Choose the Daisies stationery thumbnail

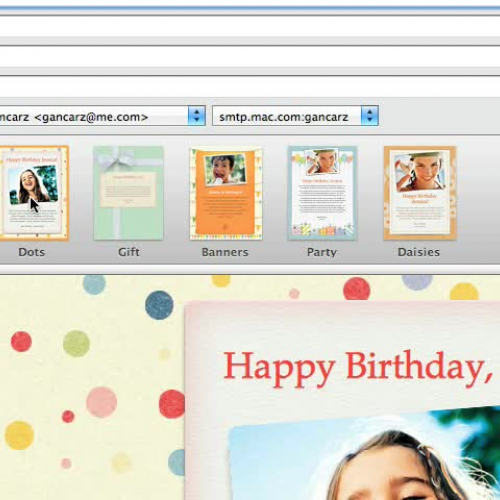420,193
